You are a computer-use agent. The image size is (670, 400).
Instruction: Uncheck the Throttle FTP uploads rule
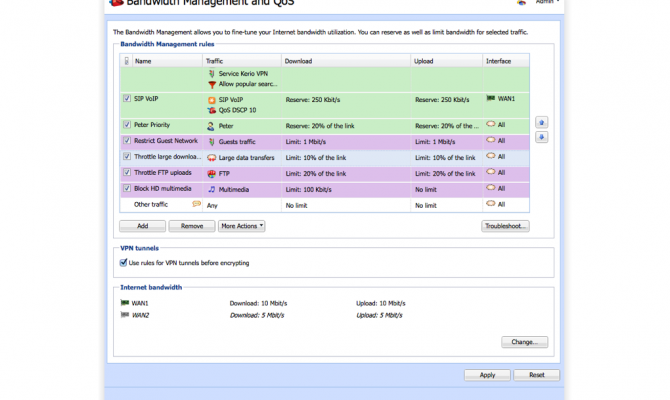[x=127, y=172]
